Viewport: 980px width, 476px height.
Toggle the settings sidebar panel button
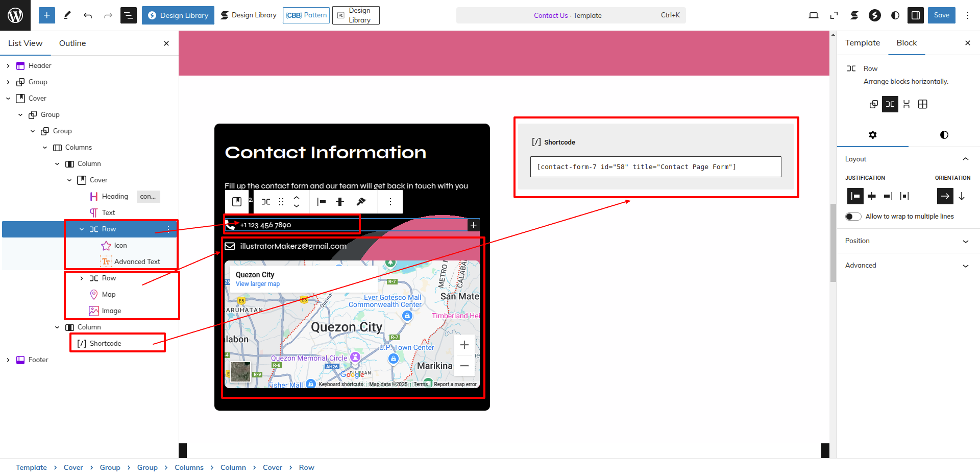click(916, 15)
